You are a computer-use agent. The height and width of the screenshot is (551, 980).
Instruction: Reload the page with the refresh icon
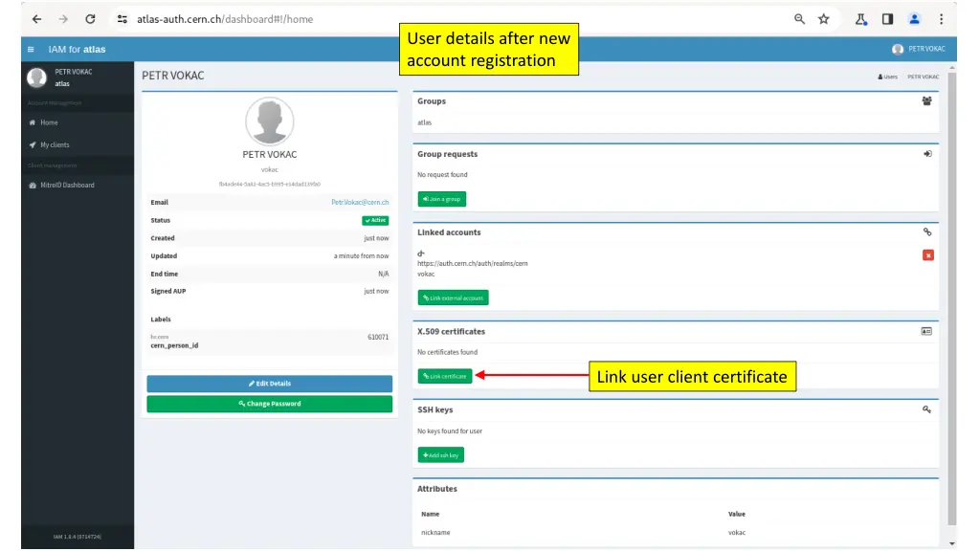90,19
